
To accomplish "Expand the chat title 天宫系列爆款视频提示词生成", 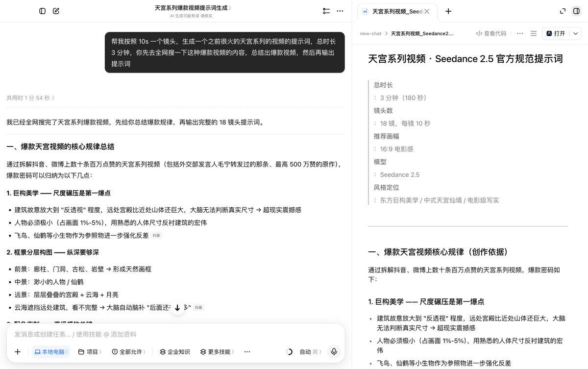I will click(193, 8).
